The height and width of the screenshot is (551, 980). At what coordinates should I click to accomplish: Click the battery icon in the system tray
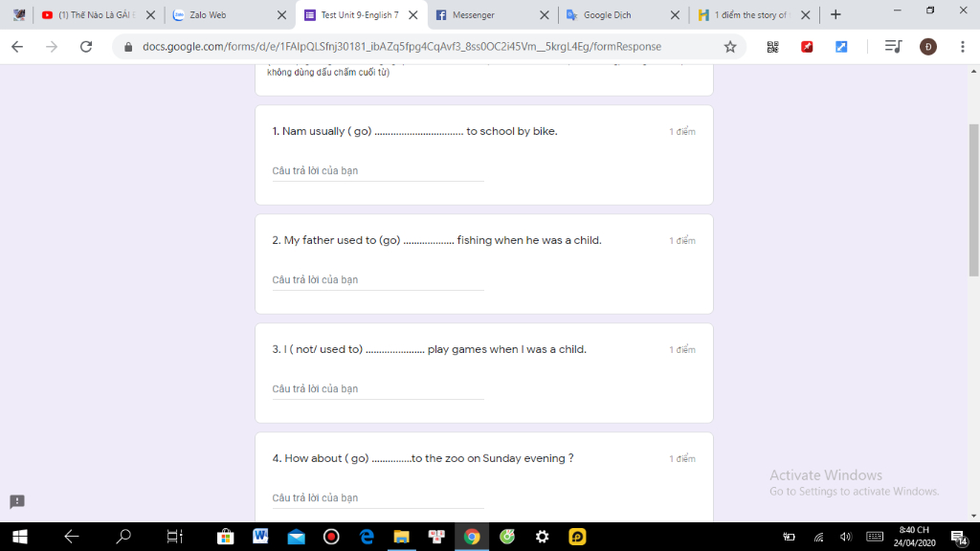(x=790, y=537)
